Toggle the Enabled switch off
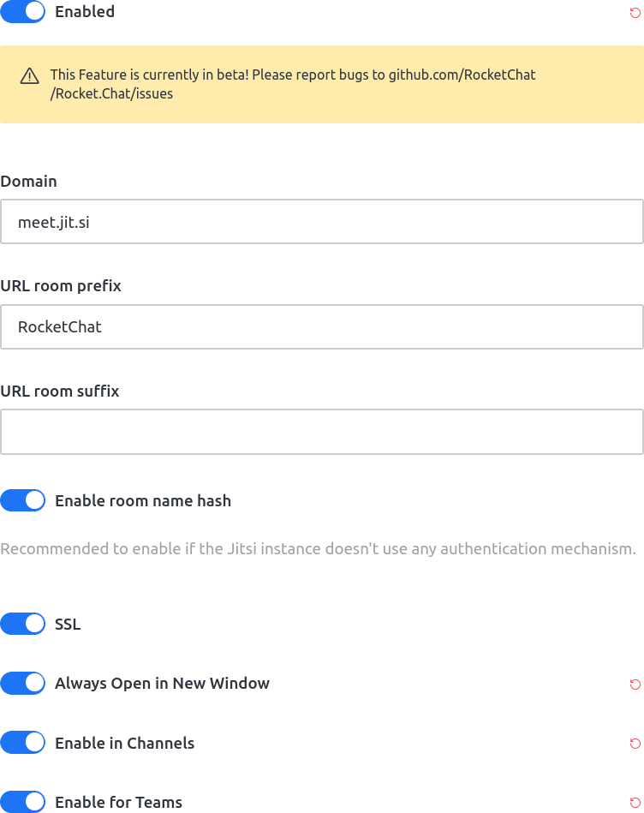Screen dimensions: 644x813 pyautogui.click(x=23, y=12)
